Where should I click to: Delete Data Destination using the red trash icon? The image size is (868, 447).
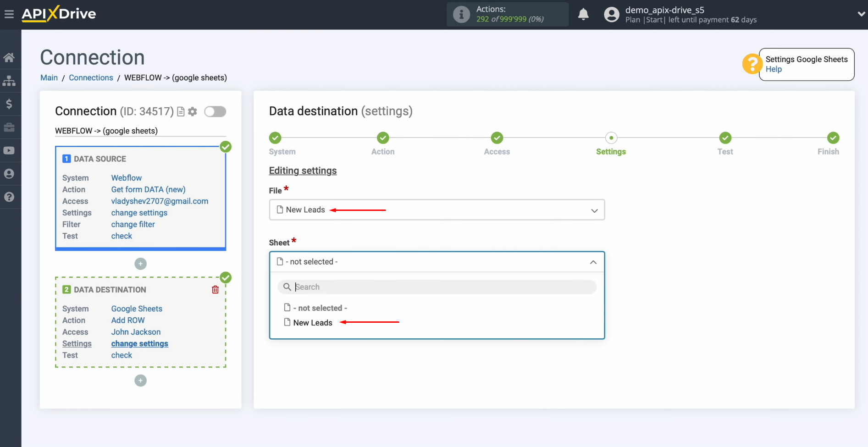[215, 289]
